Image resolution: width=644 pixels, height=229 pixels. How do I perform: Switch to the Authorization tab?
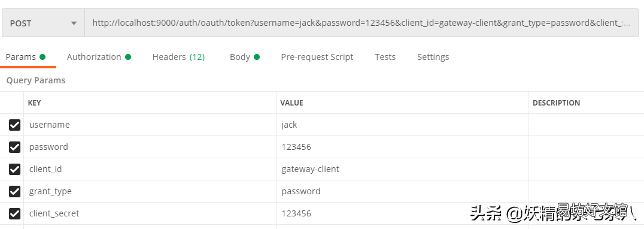(x=99, y=57)
